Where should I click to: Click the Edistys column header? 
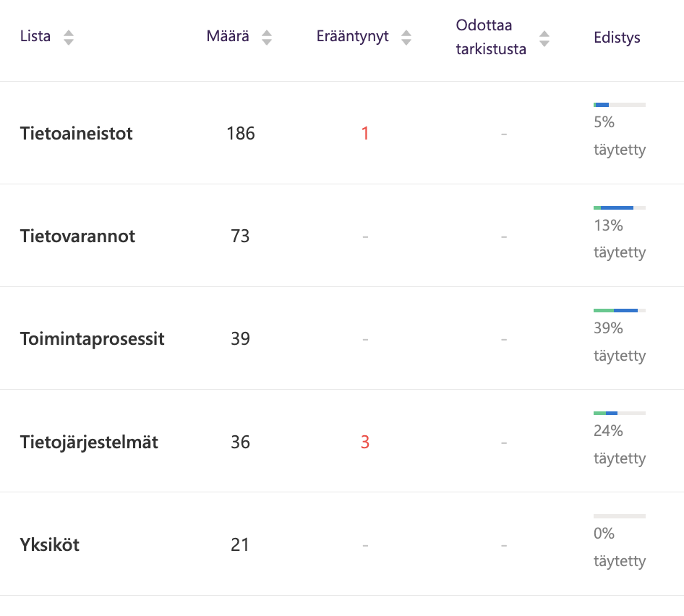pyautogui.click(x=617, y=38)
